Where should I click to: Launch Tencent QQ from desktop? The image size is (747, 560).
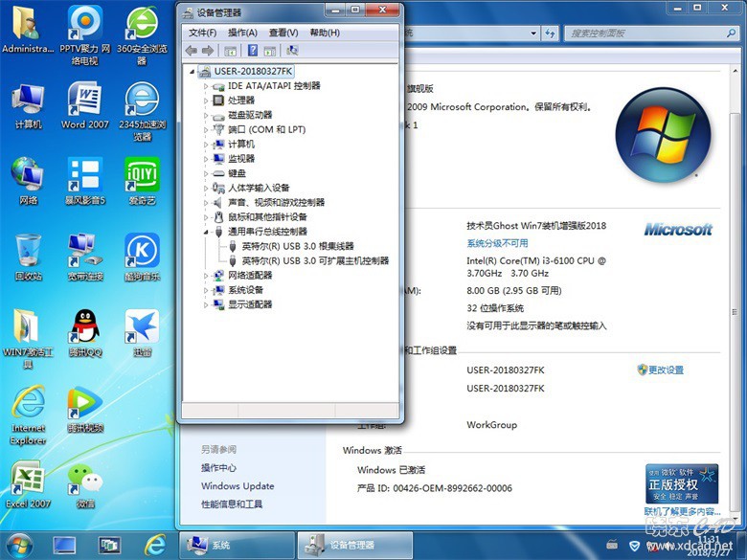tap(85, 333)
